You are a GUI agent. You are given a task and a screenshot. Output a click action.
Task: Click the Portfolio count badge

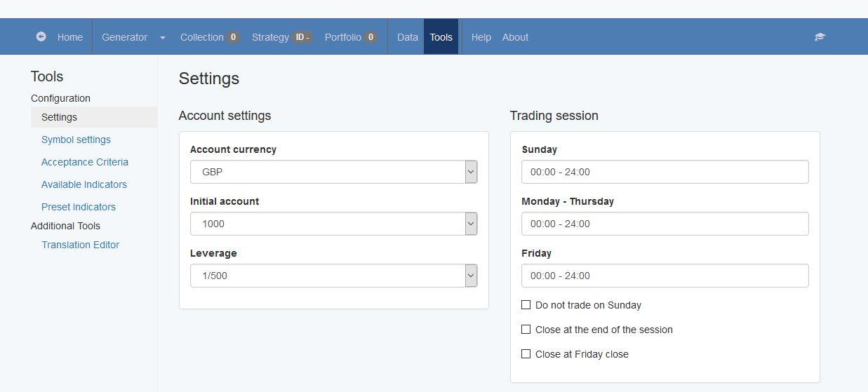tap(370, 37)
